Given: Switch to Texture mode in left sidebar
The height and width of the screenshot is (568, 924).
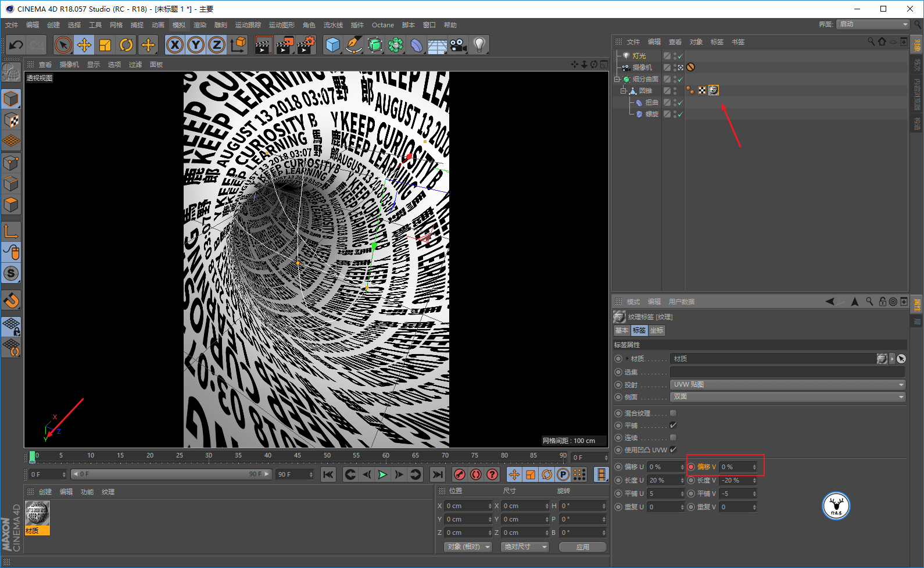Looking at the screenshot, I should (11, 120).
